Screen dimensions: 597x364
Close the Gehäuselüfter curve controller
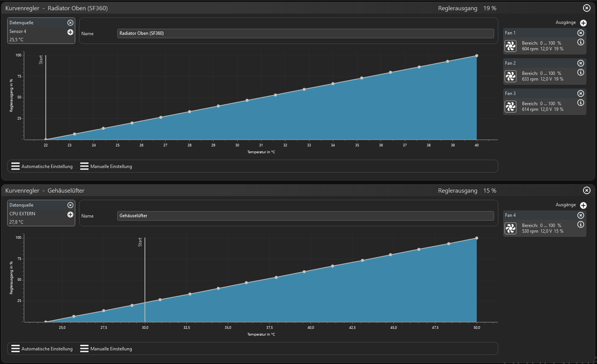(x=586, y=190)
